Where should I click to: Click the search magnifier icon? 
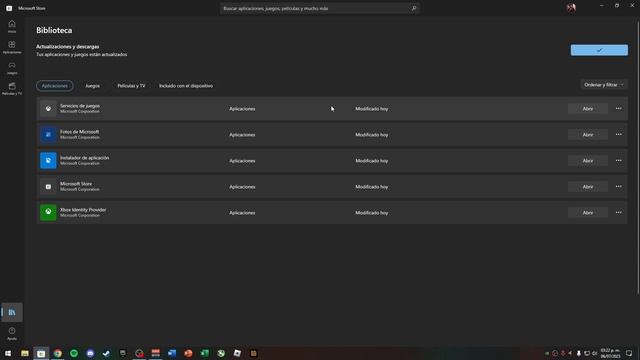413,8
